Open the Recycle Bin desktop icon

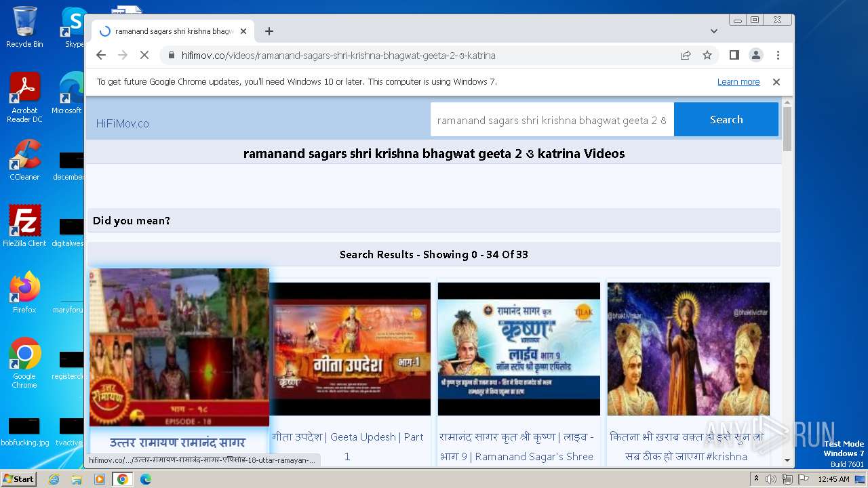coord(24,27)
